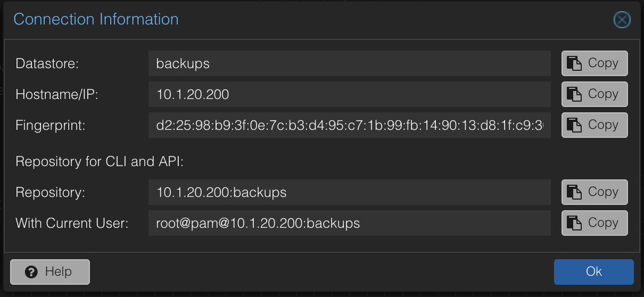The width and height of the screenshot is (644, 297).
Task: Click the clipboard icon in the Repository row
Action: (x=574, y=192)
